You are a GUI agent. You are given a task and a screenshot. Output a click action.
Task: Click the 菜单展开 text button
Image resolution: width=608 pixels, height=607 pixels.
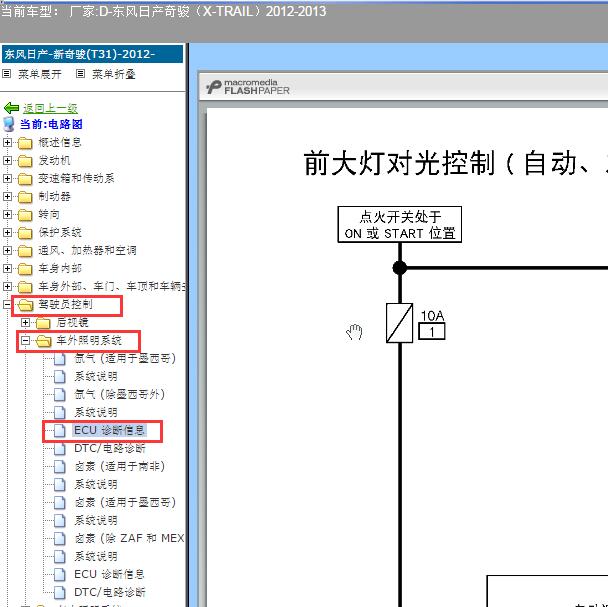40,74
